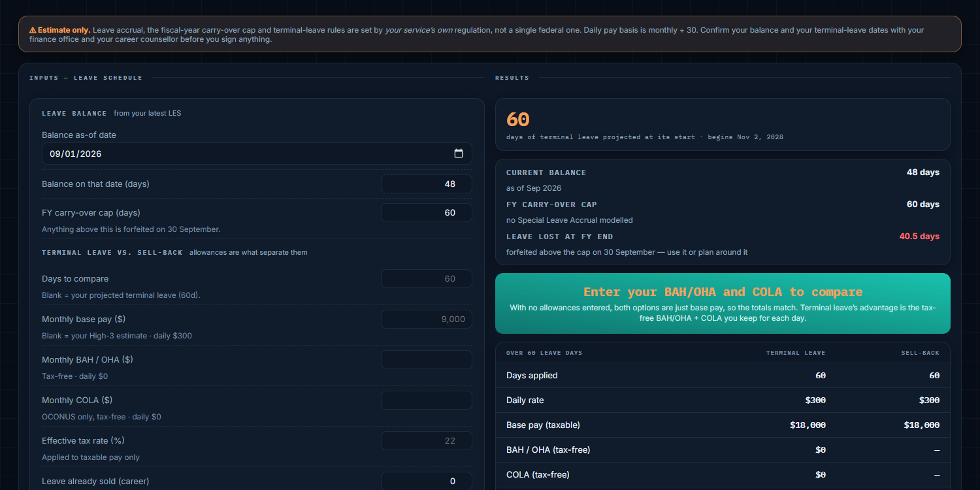Click the 'FY carry-over cap (days)' label
The height and width of the screenshot is (490, 980).
click(91, 213)
